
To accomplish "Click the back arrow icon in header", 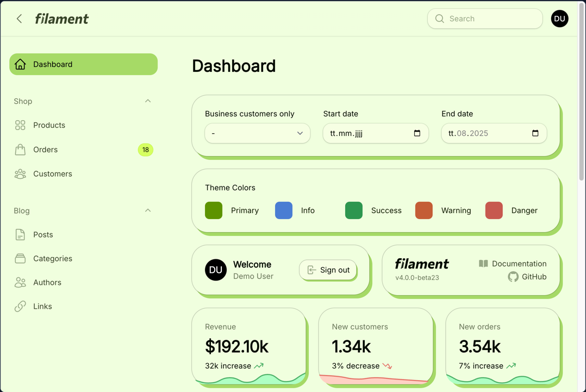I will click(20, 19).
